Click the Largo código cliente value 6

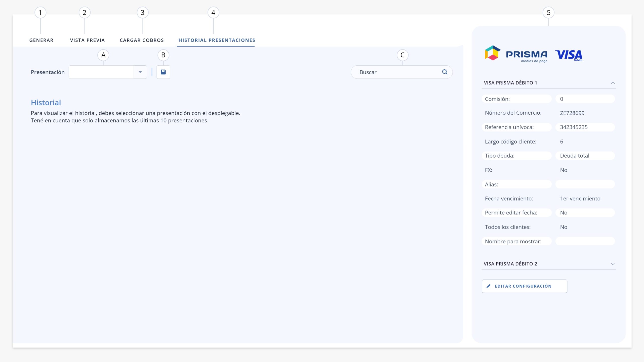(x=561, y=142)
